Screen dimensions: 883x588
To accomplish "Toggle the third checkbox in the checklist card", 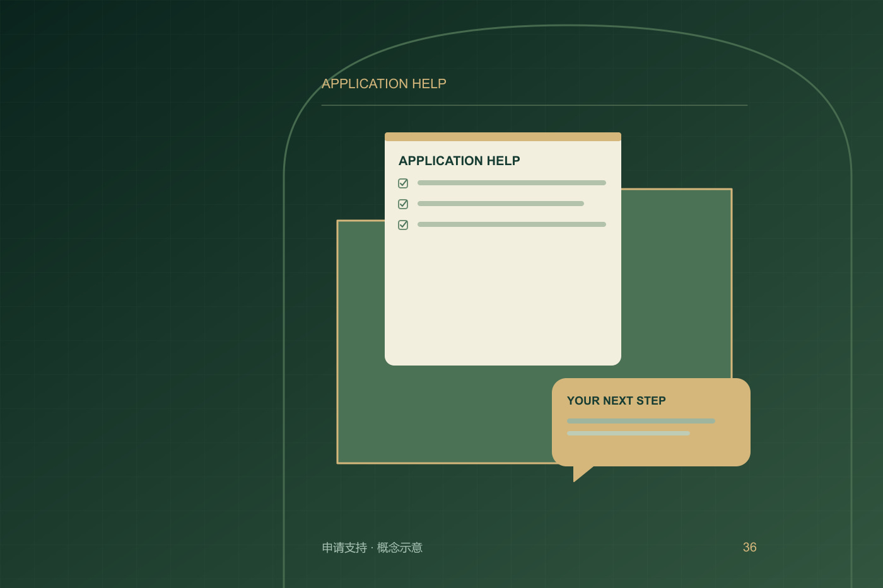I will 403,225.
